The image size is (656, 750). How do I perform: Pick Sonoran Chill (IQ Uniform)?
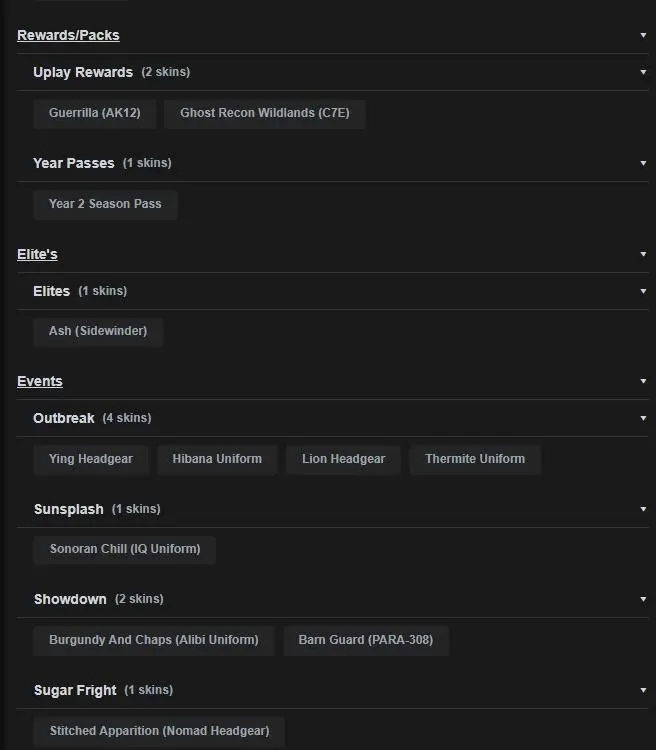click(x=125, y=549)
